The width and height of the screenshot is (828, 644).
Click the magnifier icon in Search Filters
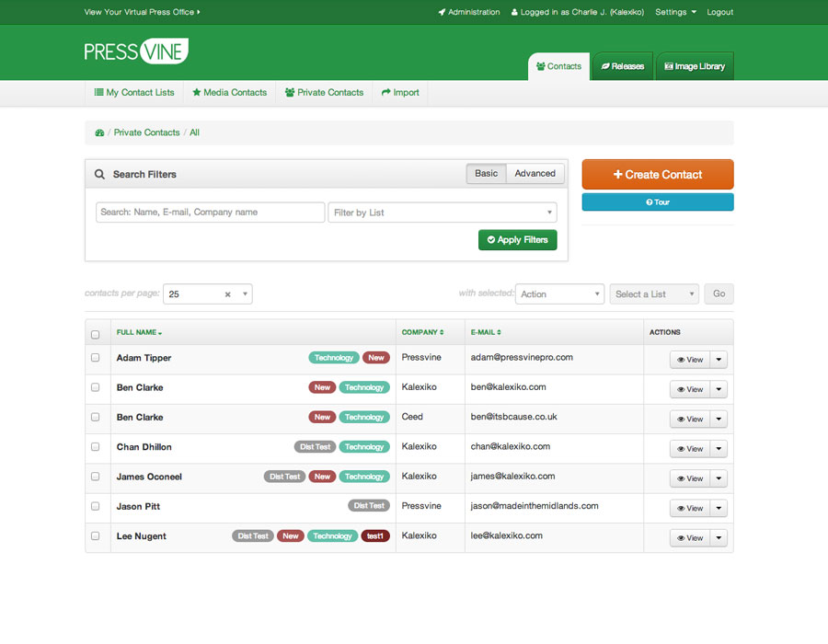point(99,174)
